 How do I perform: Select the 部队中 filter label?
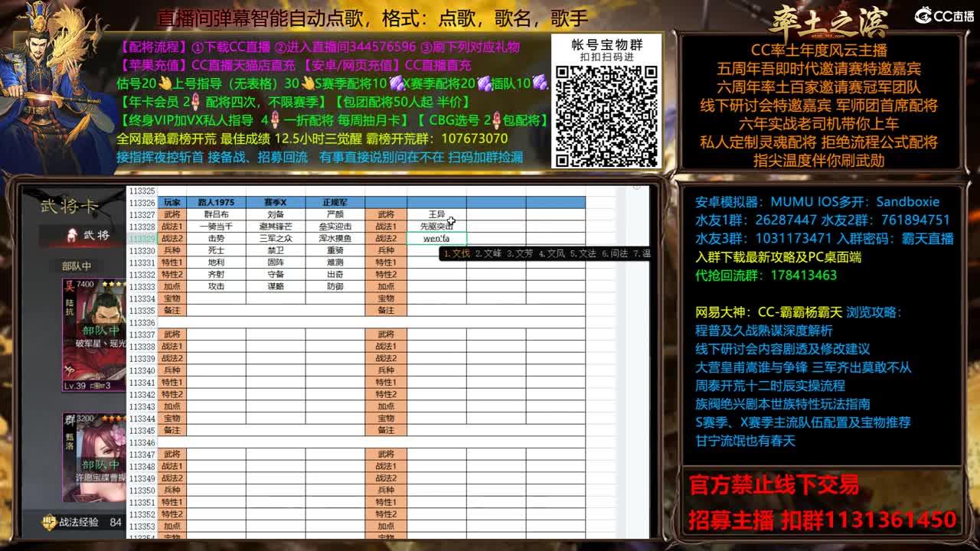(77, 266)
